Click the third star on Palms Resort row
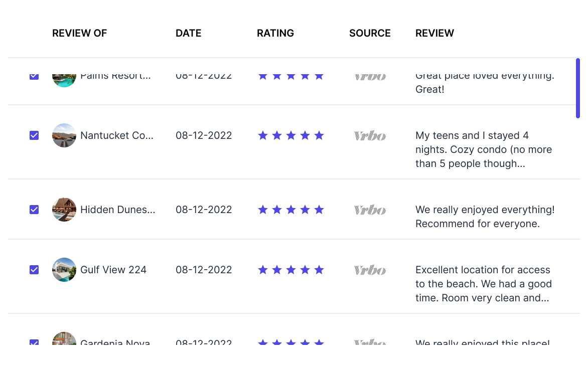The image size is (588, 373). tap(291, 75)
